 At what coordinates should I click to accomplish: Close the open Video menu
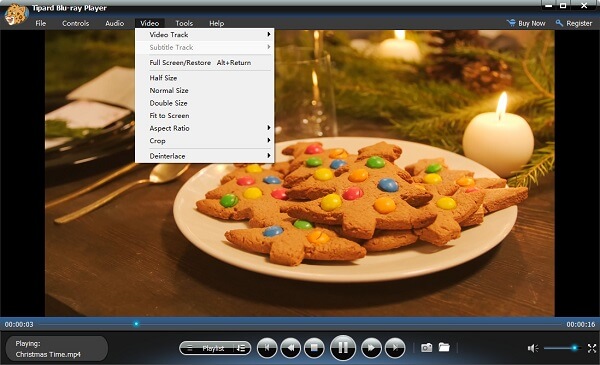150,23
